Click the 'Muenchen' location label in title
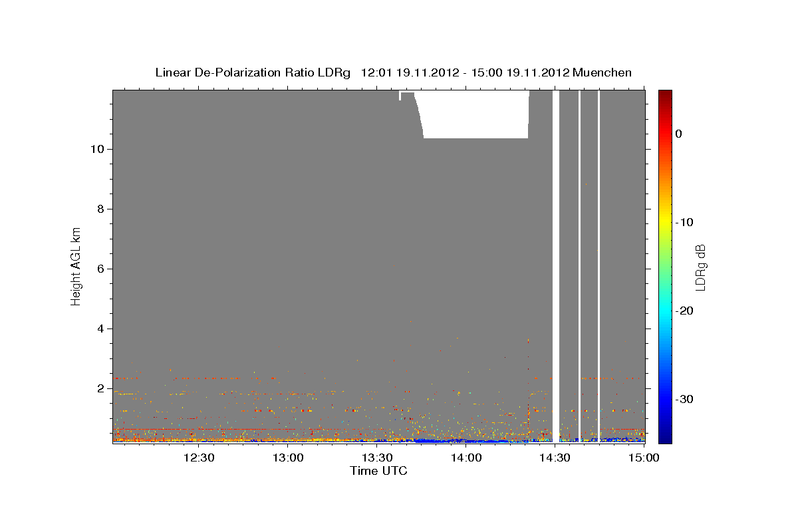798x532 pixels. (x=602, y=72)
